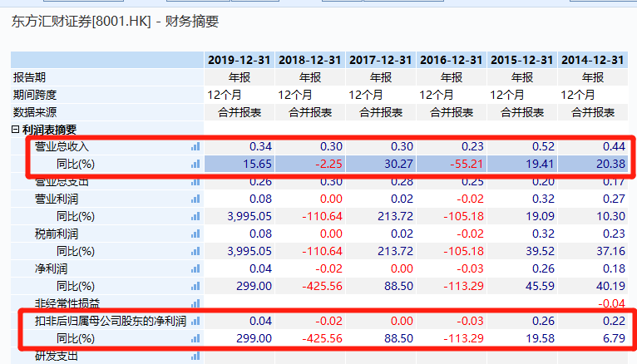637x364 pixels.
Task: Open chart icon for 扣非后归属母公司股东的净利润 row
Action: [196, 321]
